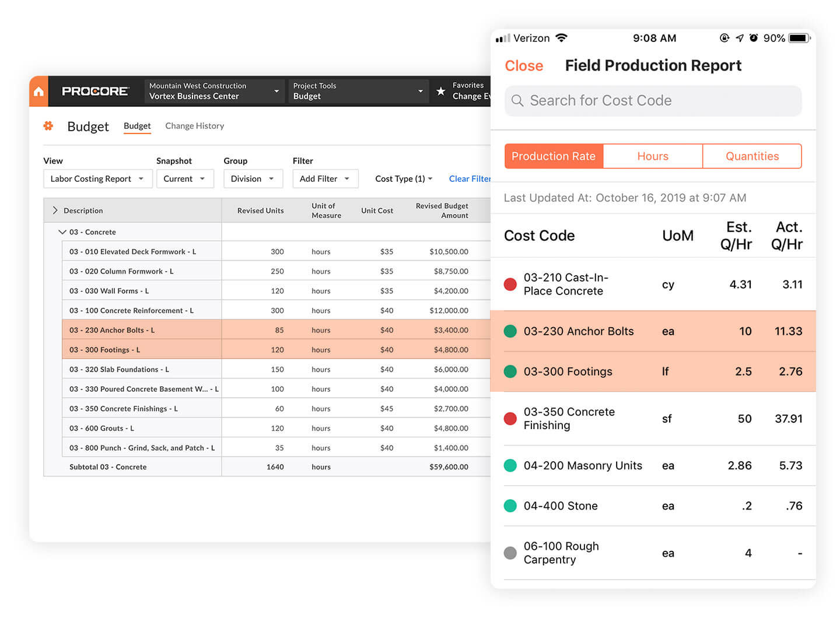Viewport: 840px width, 618px height.
Task: Click the Search for Cost Code field
Action: point(653,101)
